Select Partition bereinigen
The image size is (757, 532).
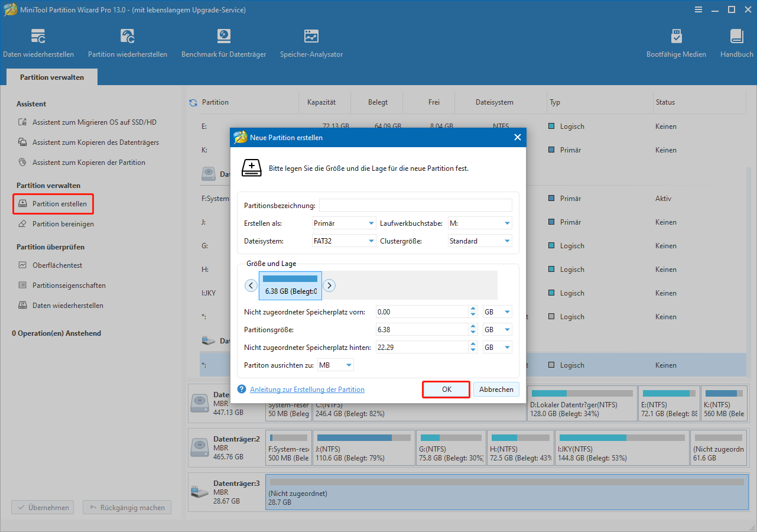[x=61, y=223]
